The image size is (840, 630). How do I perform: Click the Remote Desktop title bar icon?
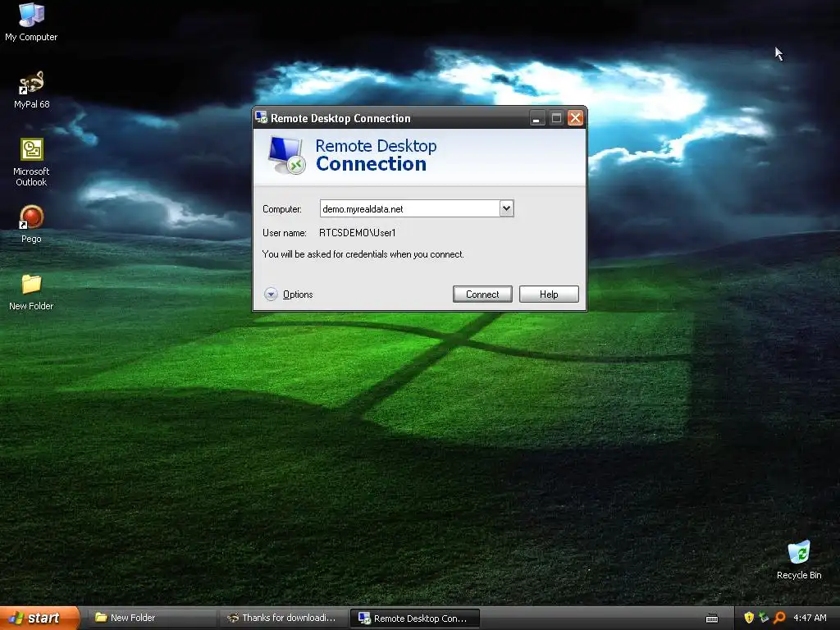point(262,117)
